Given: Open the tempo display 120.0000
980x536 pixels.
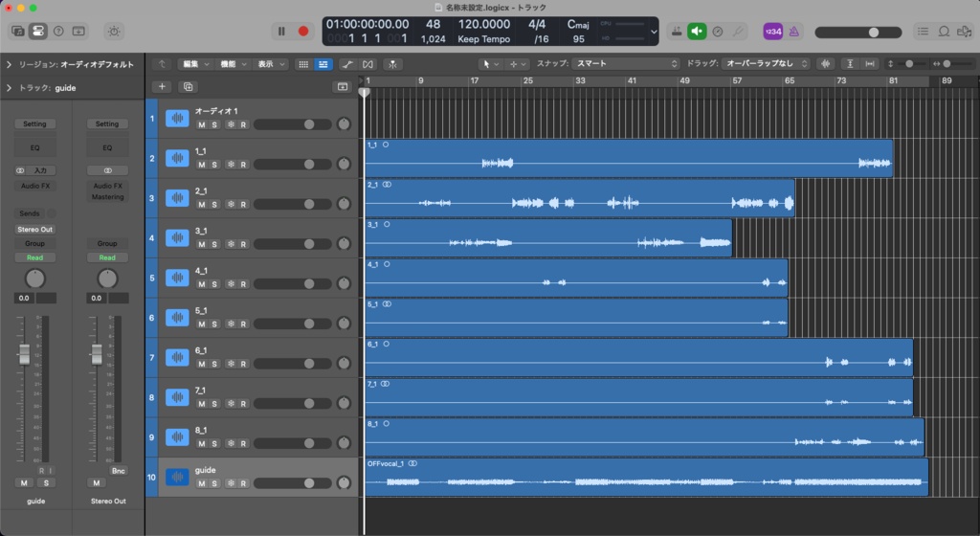Looking at the screenshot, I should point(483,24).
